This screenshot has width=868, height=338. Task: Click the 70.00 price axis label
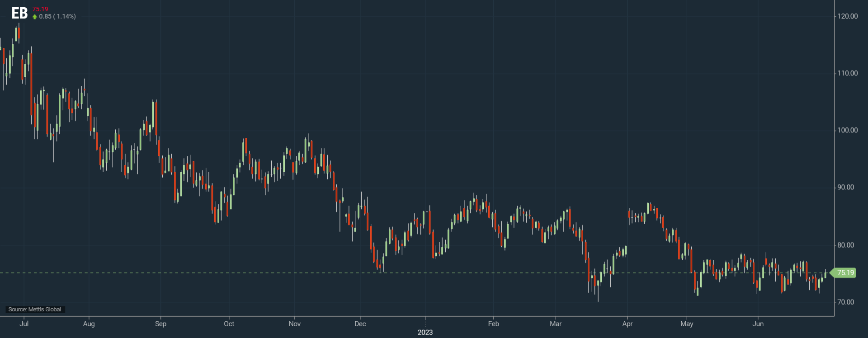coord(845,302)
